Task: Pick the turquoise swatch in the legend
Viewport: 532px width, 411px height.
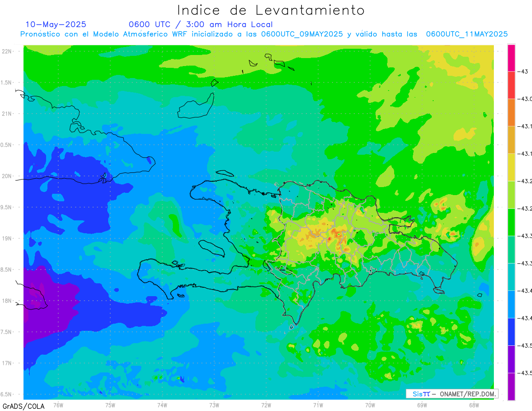Action: pos(511,277)
